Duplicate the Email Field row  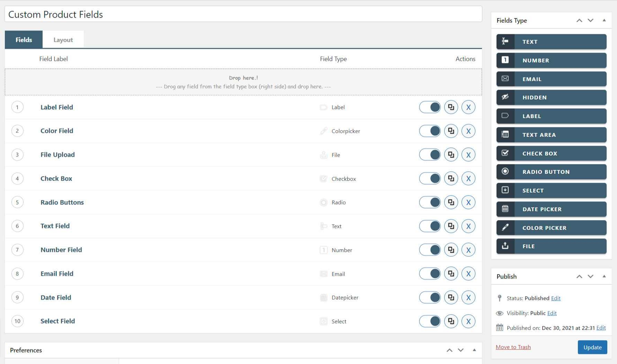point(451,274)
